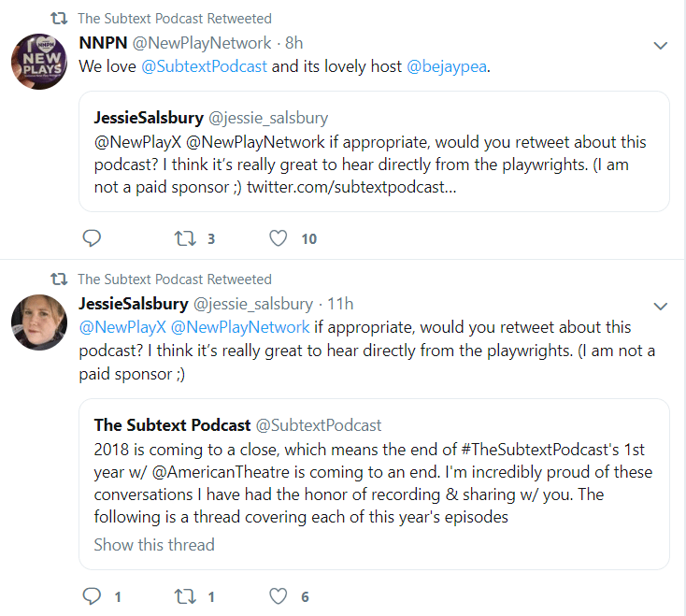Reply to the NNPN tweet
686x616 pixels.
click(92, 238)
